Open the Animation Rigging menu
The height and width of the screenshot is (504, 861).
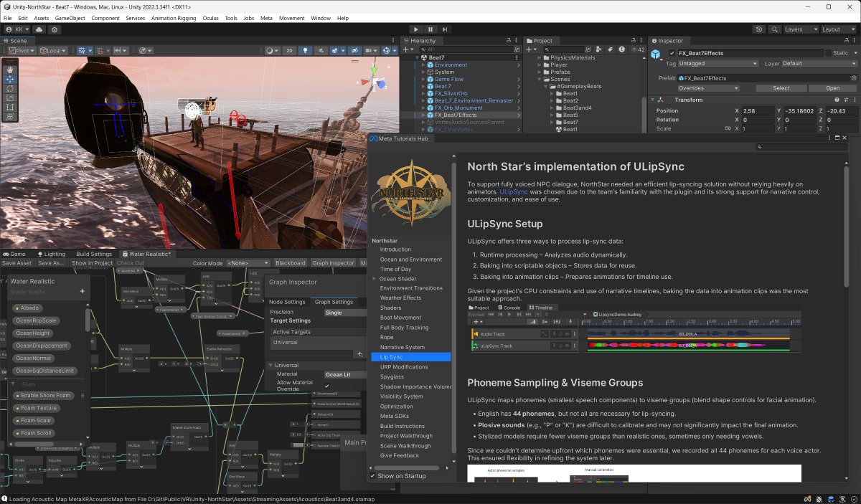point(173,18)
